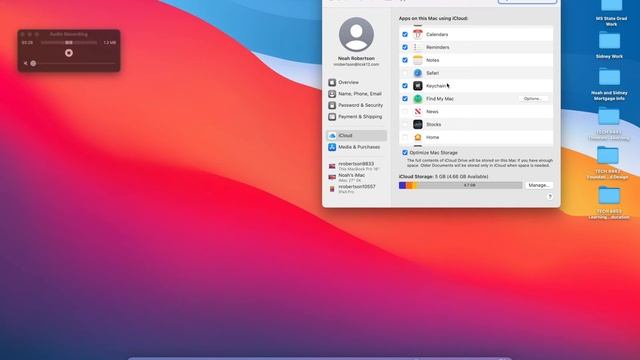Viewport: 640px width, 360px height.
Task: Click the Find My Mac icon
Action: point(418,99)
